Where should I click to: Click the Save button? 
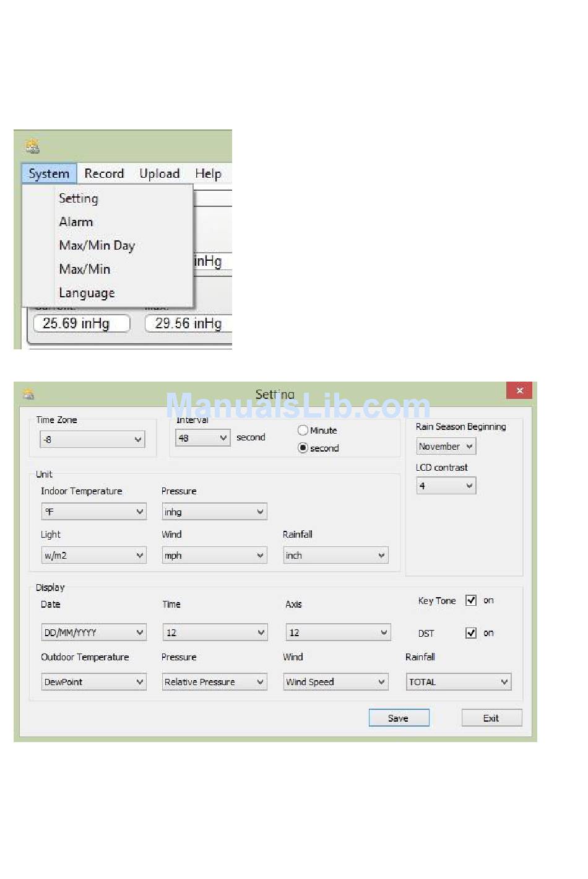pos(399,718)
